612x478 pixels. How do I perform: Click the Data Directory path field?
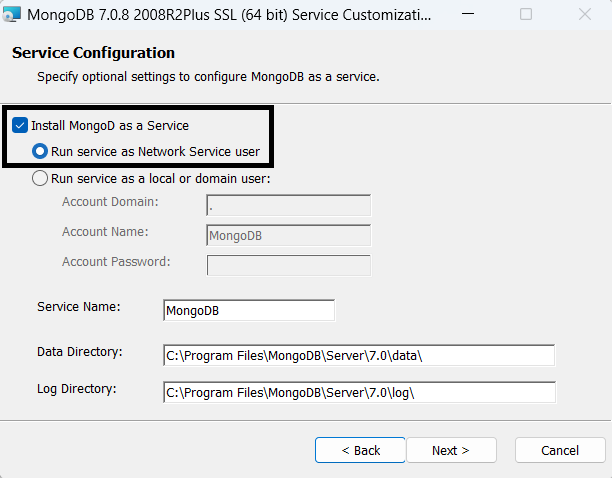point(359,355)
